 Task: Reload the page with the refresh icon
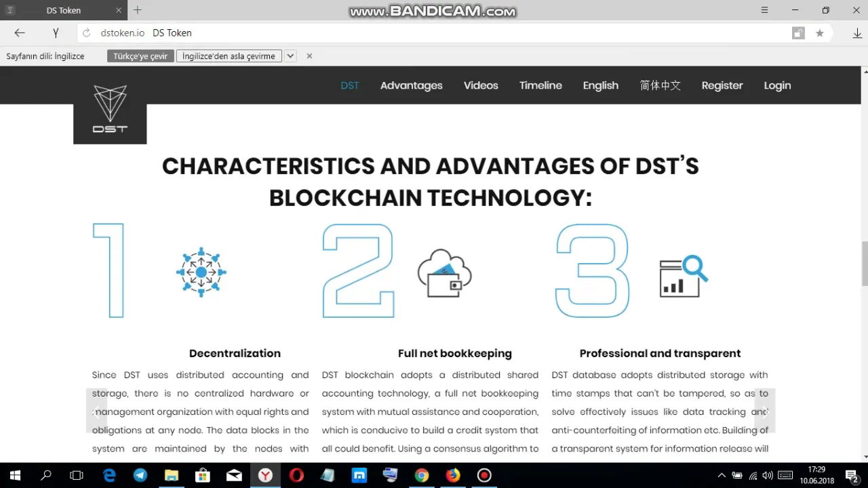point(86,33)
